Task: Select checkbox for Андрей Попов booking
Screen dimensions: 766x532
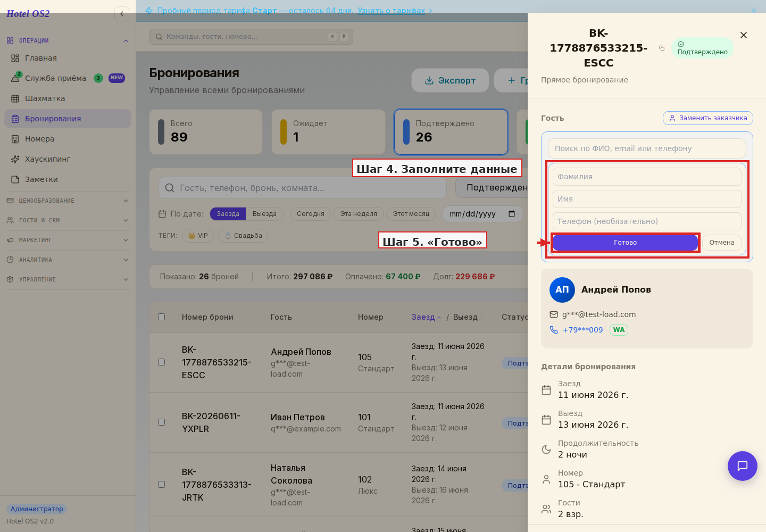Action: coord(162,362)
